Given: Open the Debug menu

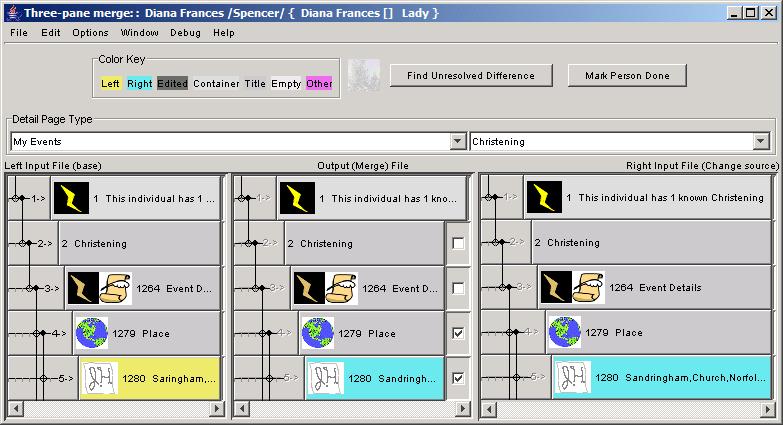Looking at the screenshot, I should [x=185, y=32].
